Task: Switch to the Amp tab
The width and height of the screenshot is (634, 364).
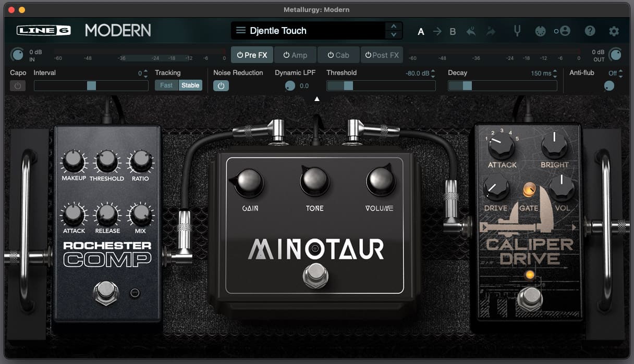Action: point(295,55)
